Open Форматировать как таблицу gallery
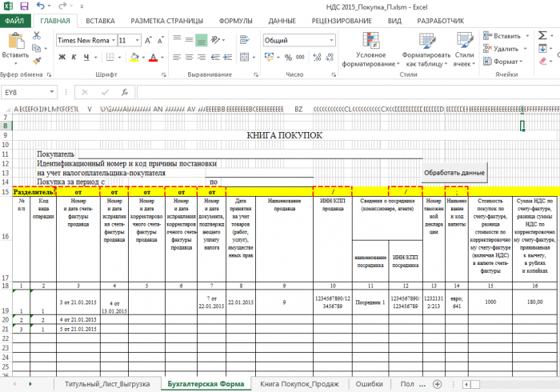560x392 pixels. (426, 50)
